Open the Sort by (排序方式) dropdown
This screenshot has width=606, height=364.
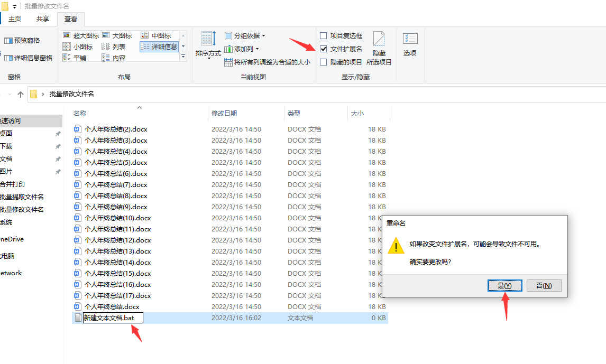[208, 45]
